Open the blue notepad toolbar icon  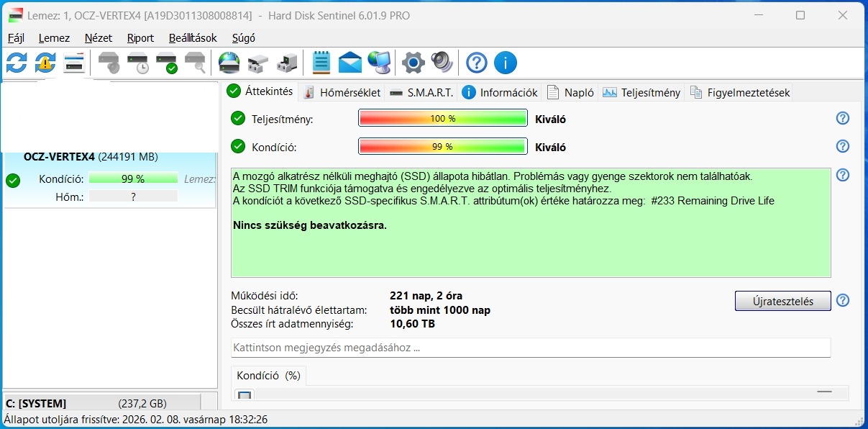coord(321,63)
